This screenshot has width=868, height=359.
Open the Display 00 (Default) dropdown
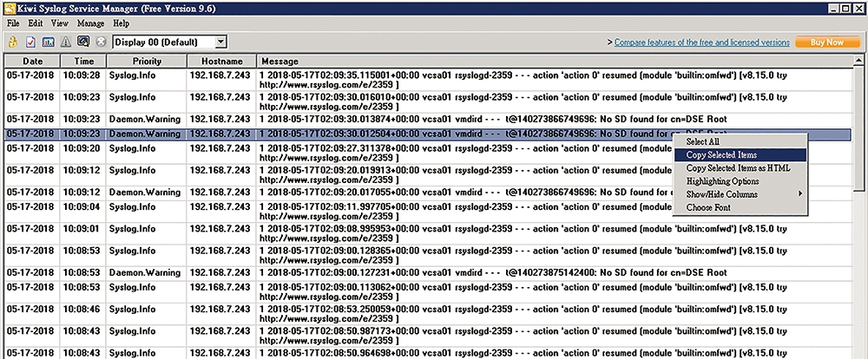220,42
